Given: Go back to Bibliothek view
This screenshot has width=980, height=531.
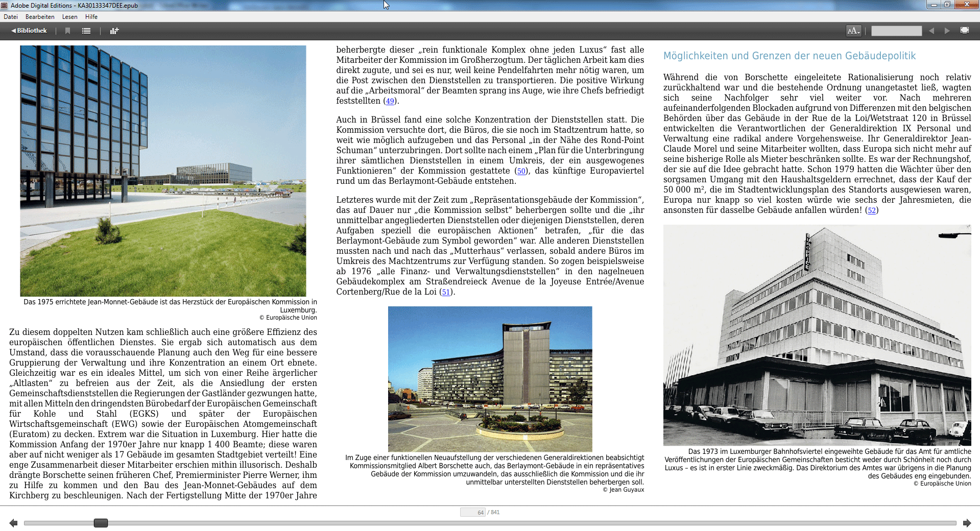Looking at the screenshot, I should coord(29,31).
